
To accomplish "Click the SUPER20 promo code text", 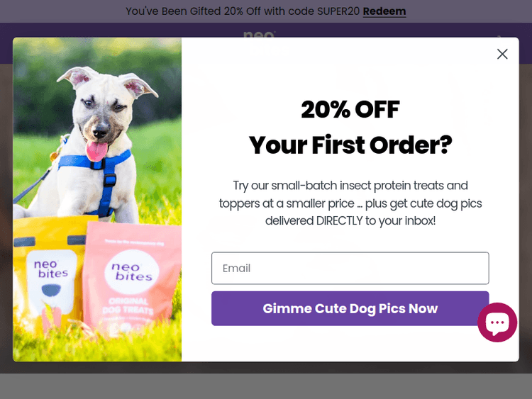I will pyautogui.click(x=340, y=11).
